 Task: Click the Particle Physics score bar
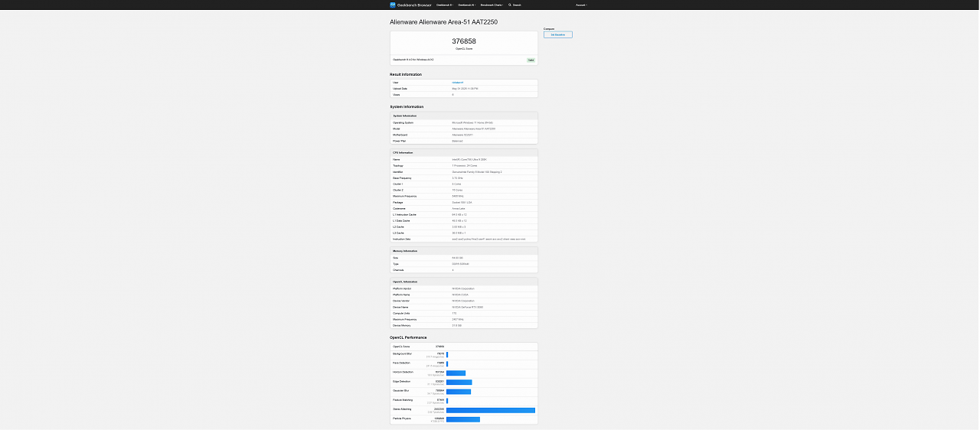click(463, 419)
